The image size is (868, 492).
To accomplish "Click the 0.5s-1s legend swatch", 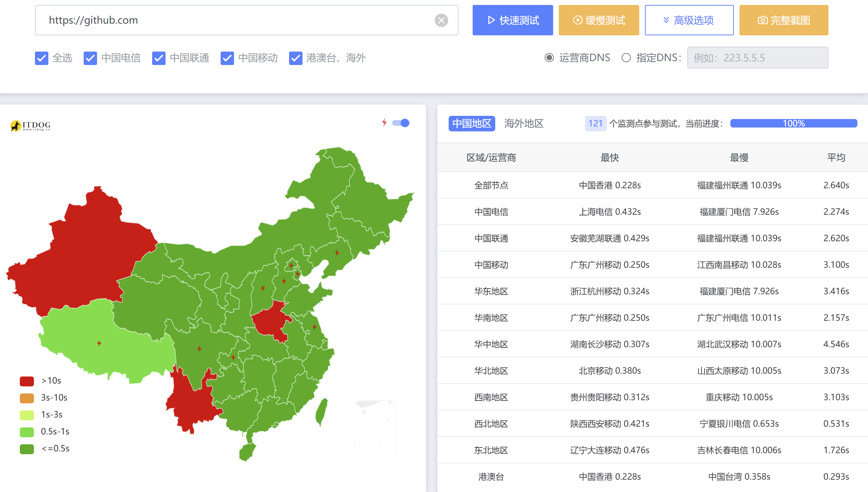I will coord(27,432).
